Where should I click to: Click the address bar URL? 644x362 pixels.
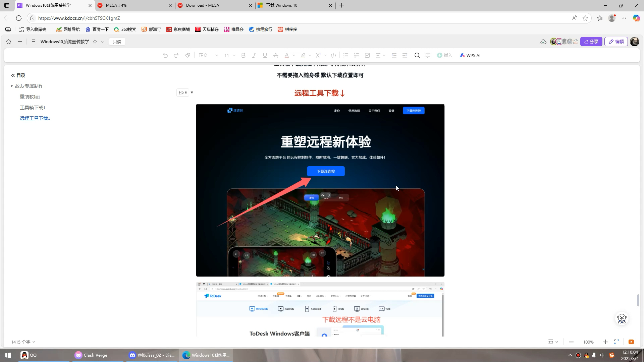(x=79, y=18)
